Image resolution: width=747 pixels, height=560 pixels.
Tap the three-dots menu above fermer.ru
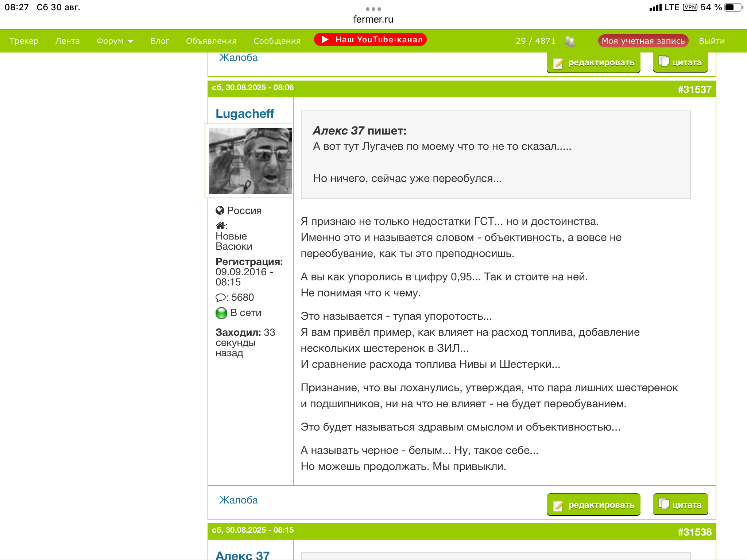(373, 9)
